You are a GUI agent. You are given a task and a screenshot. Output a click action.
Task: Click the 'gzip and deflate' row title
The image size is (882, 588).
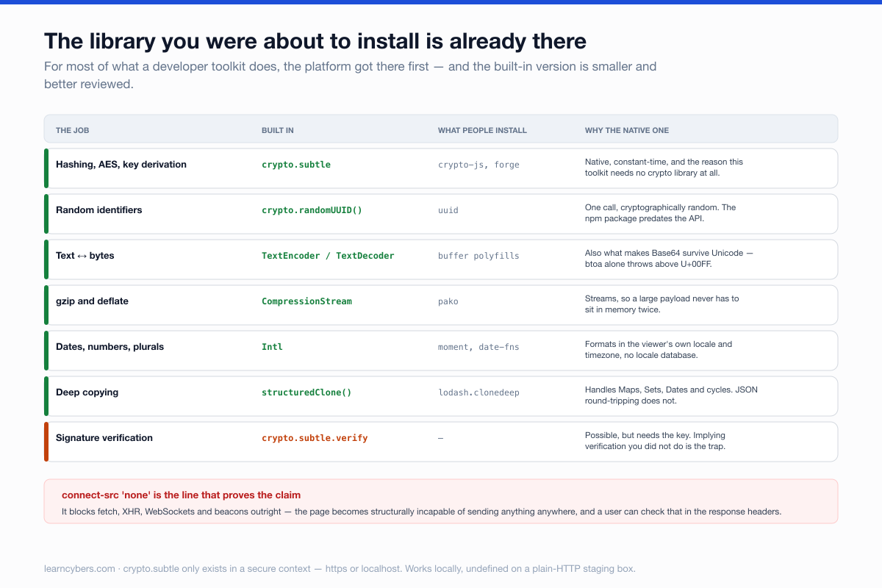tap(93, 301)
